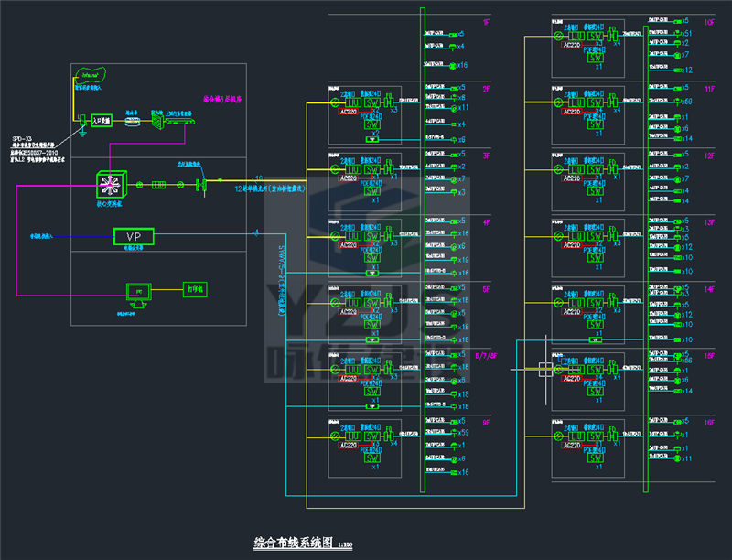
Task: Select the 3F floor label
Action: 487,156
